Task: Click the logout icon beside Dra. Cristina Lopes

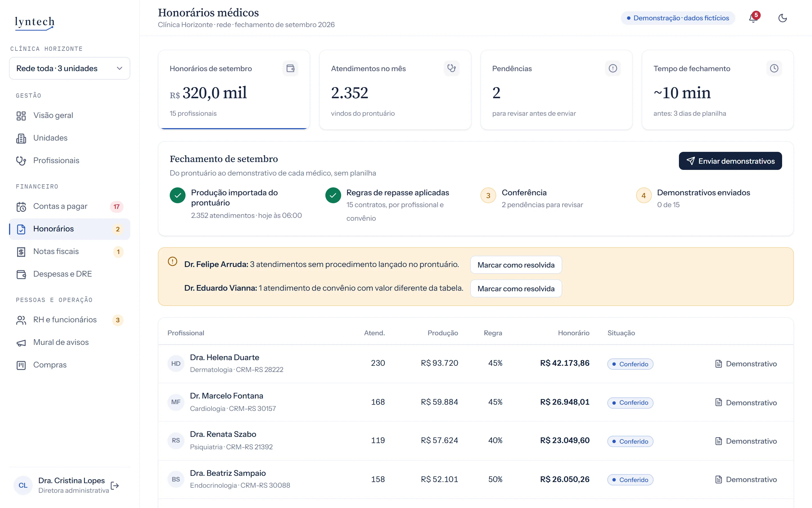Action: click(115, 485)
